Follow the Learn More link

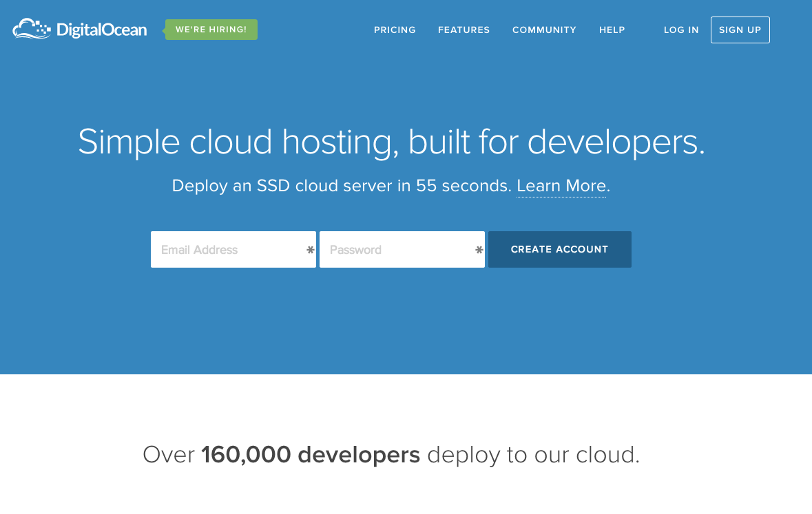[561, 186]
